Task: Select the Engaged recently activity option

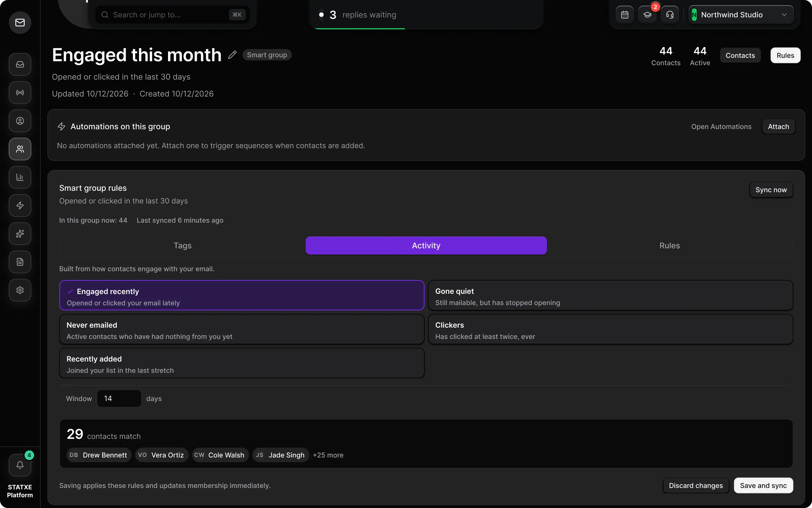Action: click(x=242, y=295)
